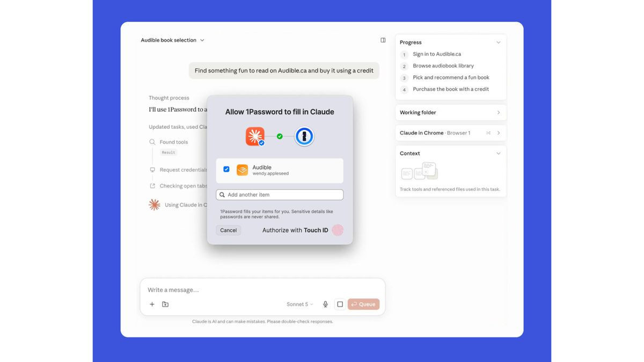Viewport: 644px width, 362px height.
Task: Click the Claude spark icon near Using Claude
Action: (155, 205)
